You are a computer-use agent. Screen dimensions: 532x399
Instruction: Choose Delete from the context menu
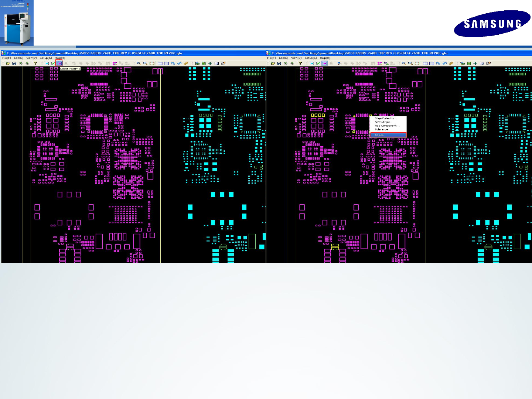point(388,135)
